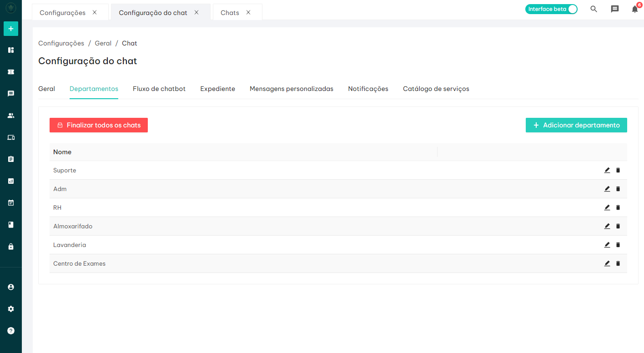Viewport: 644px width, 353px height.
Task: Open the dashboard icon in the sidebar
Action: pyautogui.click(x=11, y=50)
